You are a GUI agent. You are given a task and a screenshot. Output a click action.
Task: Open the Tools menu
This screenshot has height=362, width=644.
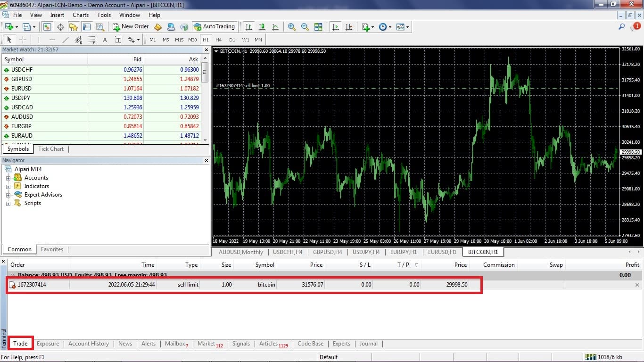pyautogui.click(x=104, y=15)
